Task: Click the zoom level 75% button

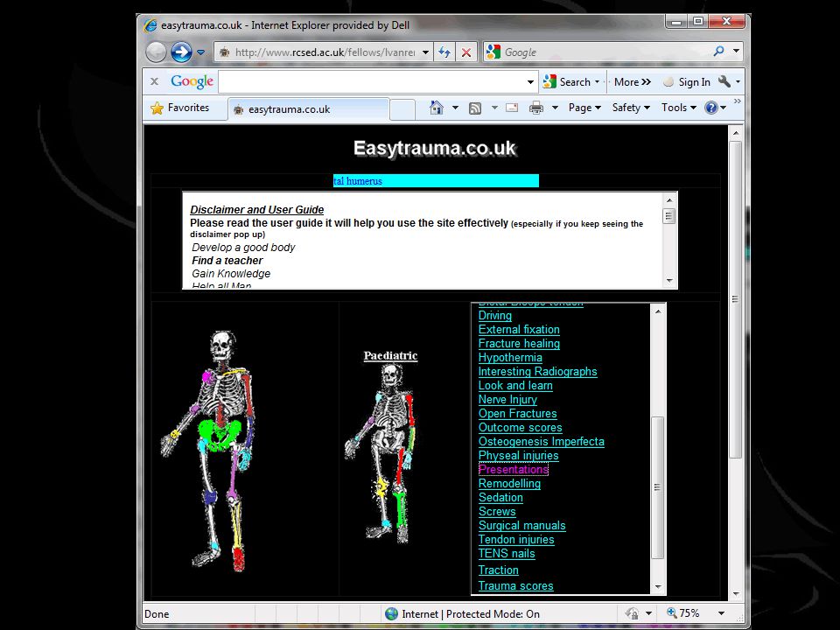Action: pos(684,612)
